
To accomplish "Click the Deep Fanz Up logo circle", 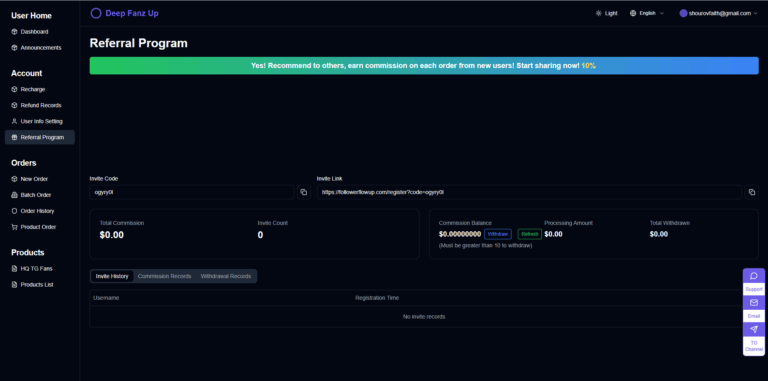I will (96, 13).
